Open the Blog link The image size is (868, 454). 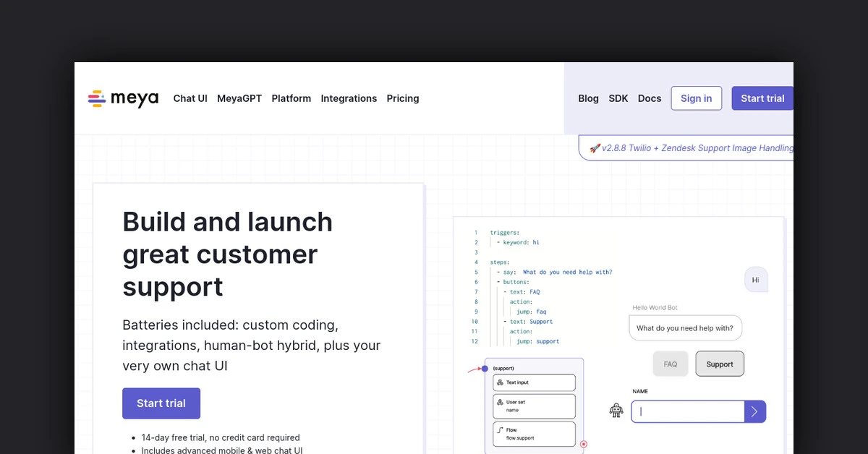pos(588,98)
